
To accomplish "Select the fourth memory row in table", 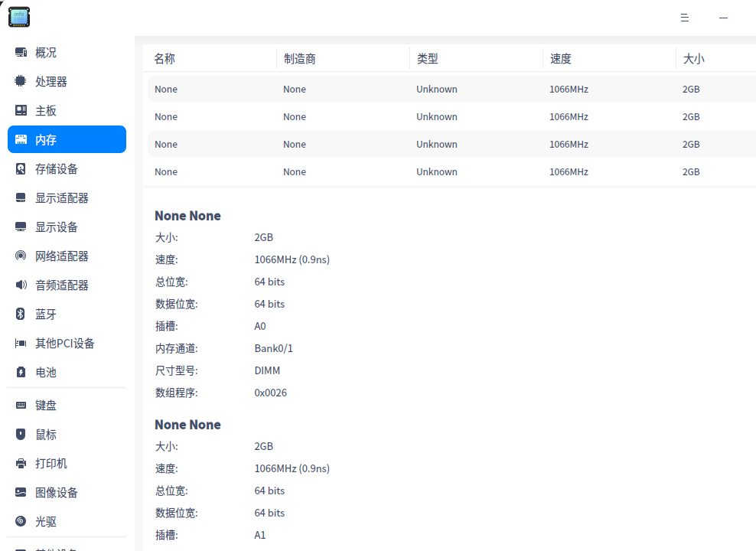I will [x=451, y=171].
